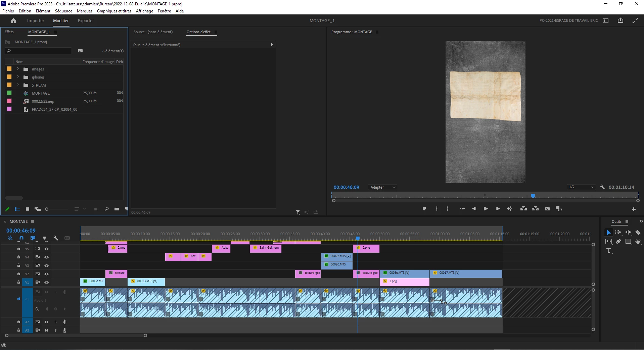Image resolution: width=644 pixels, height=350 pixels.
Task: Expand the iphones bin
Action: 18,77
